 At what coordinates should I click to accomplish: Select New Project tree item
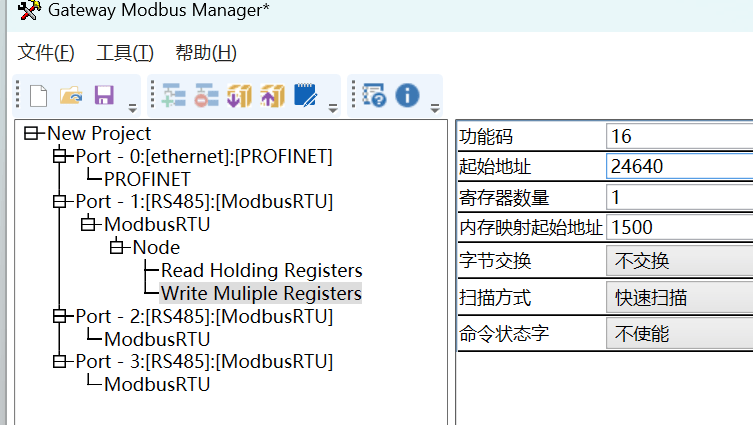pyautogui.click(x=99, y=134)
